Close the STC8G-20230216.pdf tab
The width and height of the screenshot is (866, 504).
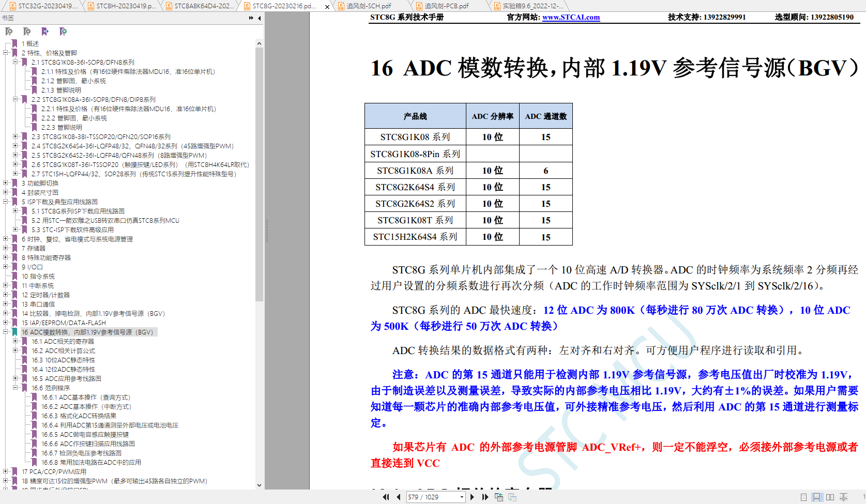coord(327,7)
